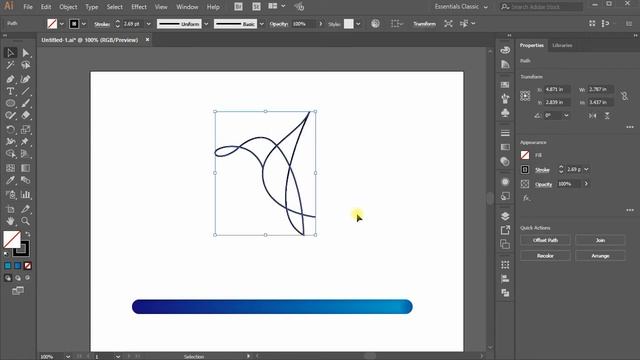The width and height of the screenshot is (640, 360).
Task: Click the Transform link in control bar
Action: coord(424,24)
